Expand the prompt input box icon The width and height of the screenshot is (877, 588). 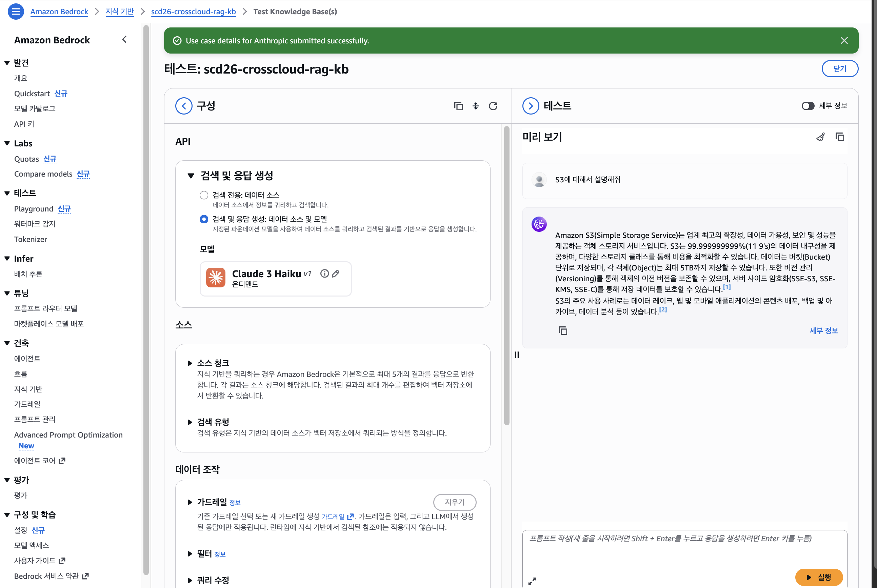tap(532, 581)
